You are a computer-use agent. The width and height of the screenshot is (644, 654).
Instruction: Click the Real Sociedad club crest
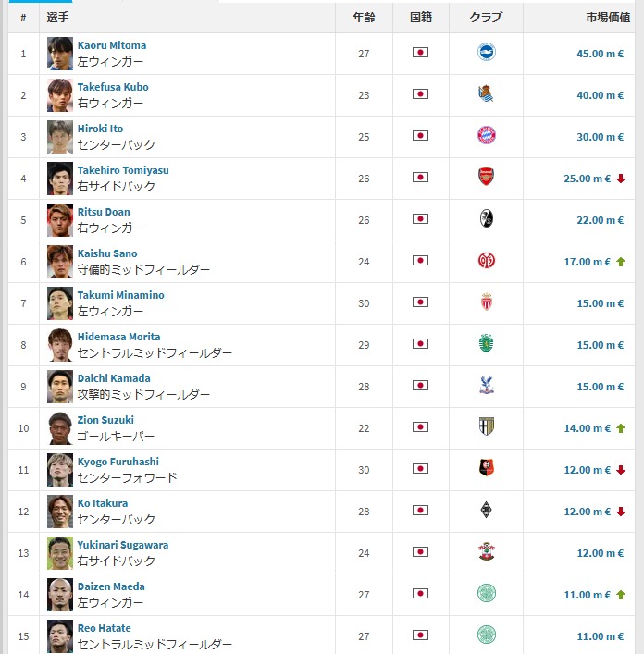[486, 94]
